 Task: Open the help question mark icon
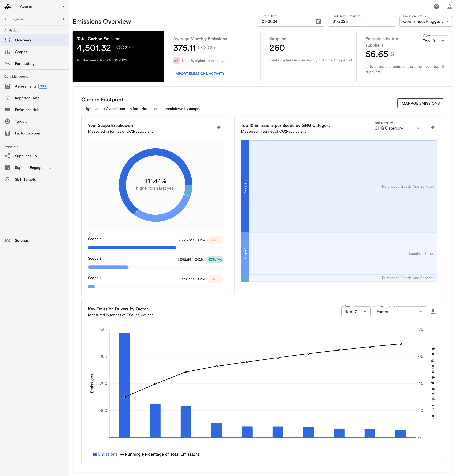pyautogui.click(x=436, y=7)
